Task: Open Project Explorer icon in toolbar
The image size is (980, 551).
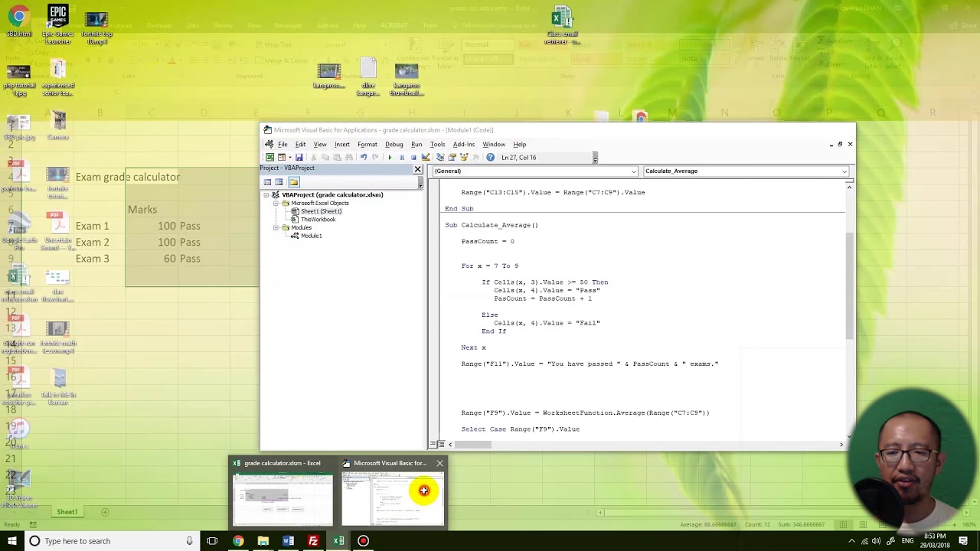Action: click(x=440, y=158)
